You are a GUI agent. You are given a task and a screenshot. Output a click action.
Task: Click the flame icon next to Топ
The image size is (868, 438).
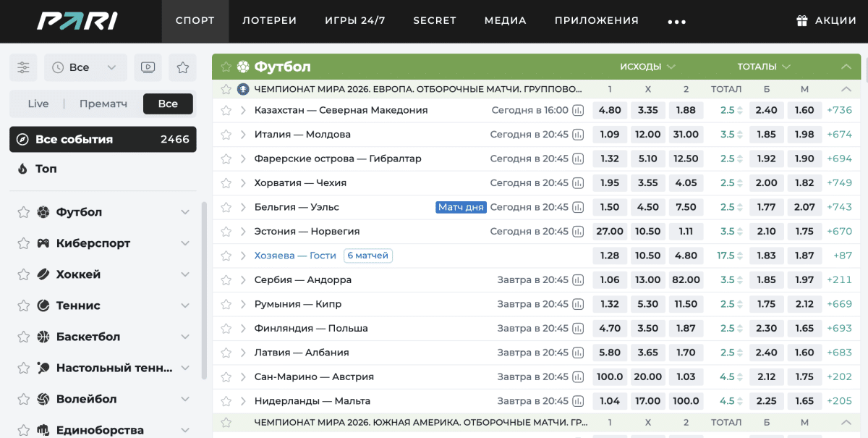22,169
